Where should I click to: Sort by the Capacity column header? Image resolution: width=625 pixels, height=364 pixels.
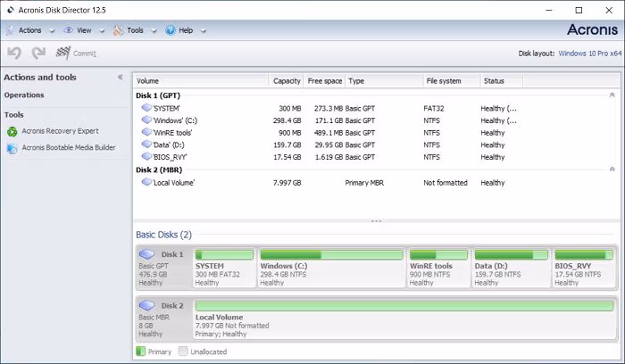(x=287, y=81)
